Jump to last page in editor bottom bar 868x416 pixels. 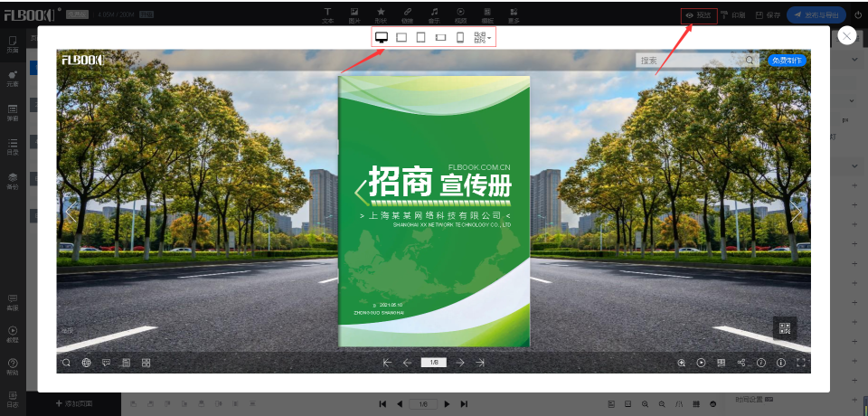click(x=465, y=404)
